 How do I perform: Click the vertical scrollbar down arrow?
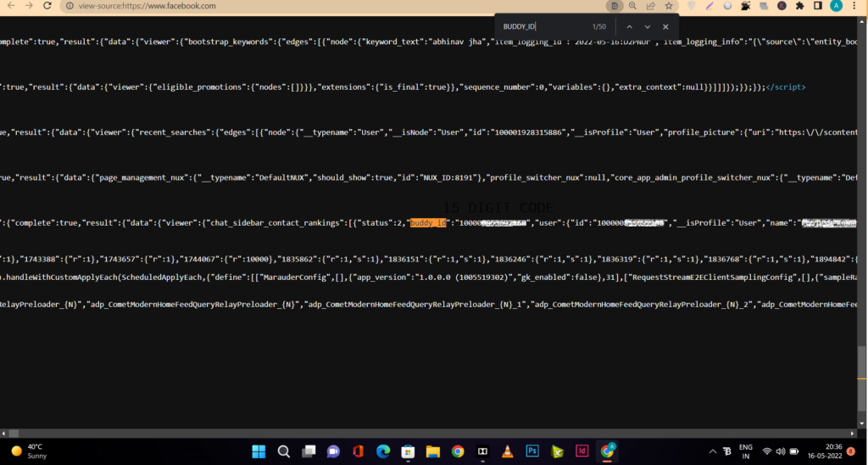[862, 423]
